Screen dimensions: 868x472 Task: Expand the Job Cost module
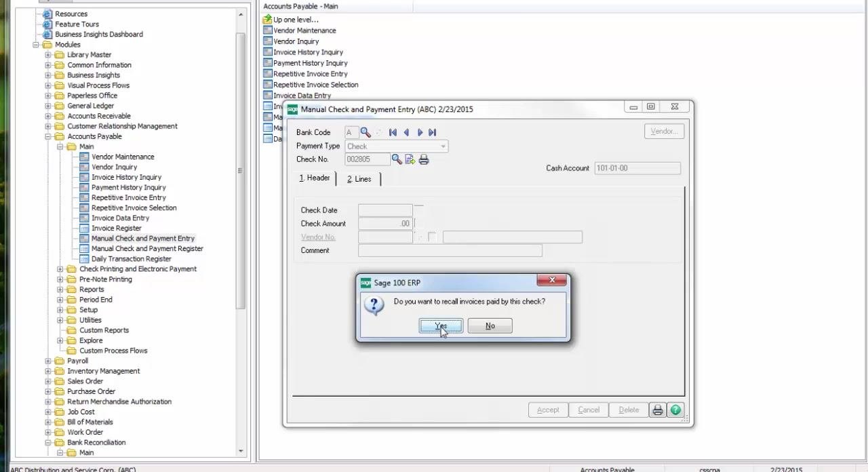click(x=48, y=412)
